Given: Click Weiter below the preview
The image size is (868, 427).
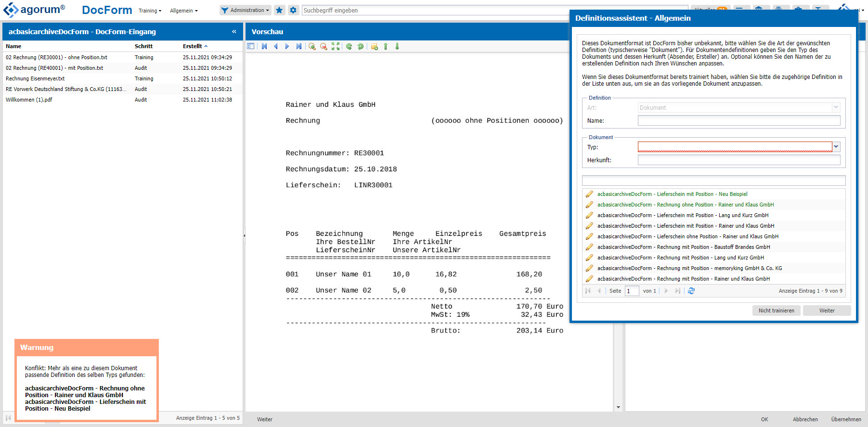Looking at the screenshot, I should point(265,419).
